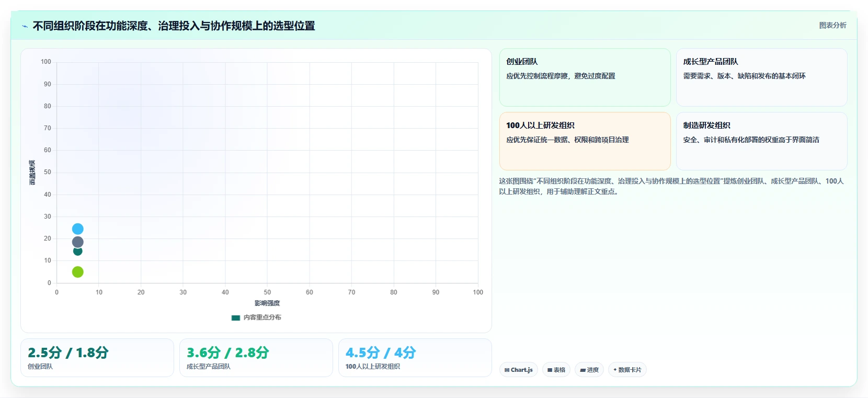
Task: Click the 图表分析 label in the header
Action: pyautogui.click(x=832, y=25)
